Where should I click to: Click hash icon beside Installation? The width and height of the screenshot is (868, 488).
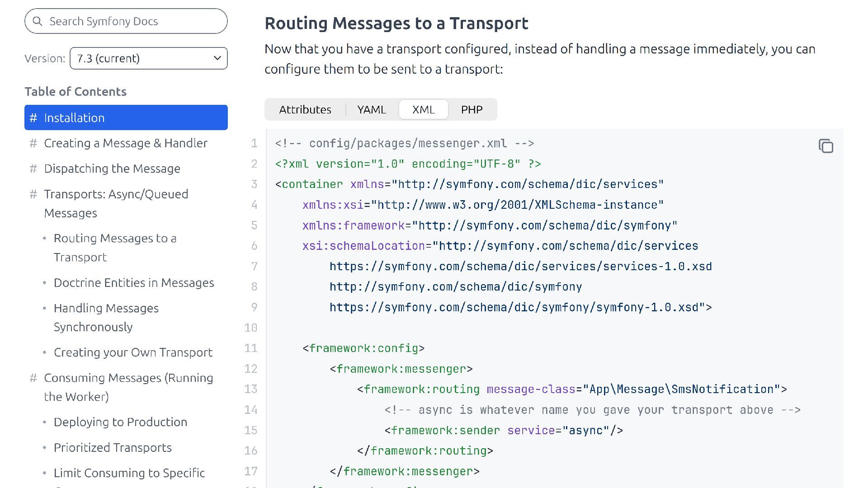(33, 118)
